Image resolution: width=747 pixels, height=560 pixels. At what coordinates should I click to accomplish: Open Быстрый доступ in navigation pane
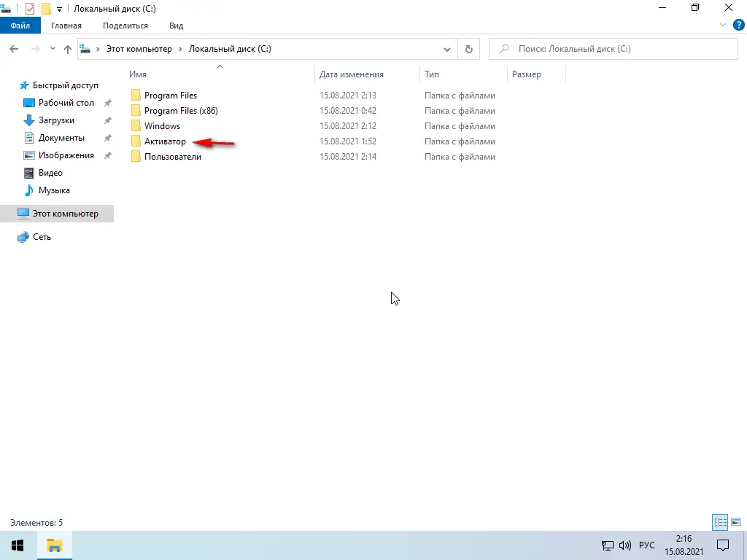[65, 85]
